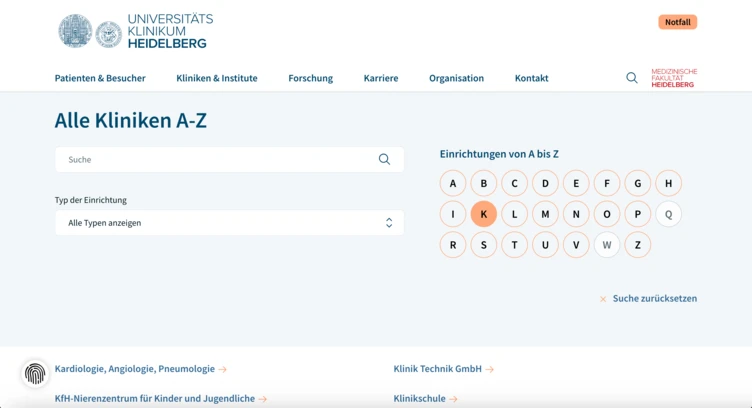Open the Organisation menu

click(457, 78)
